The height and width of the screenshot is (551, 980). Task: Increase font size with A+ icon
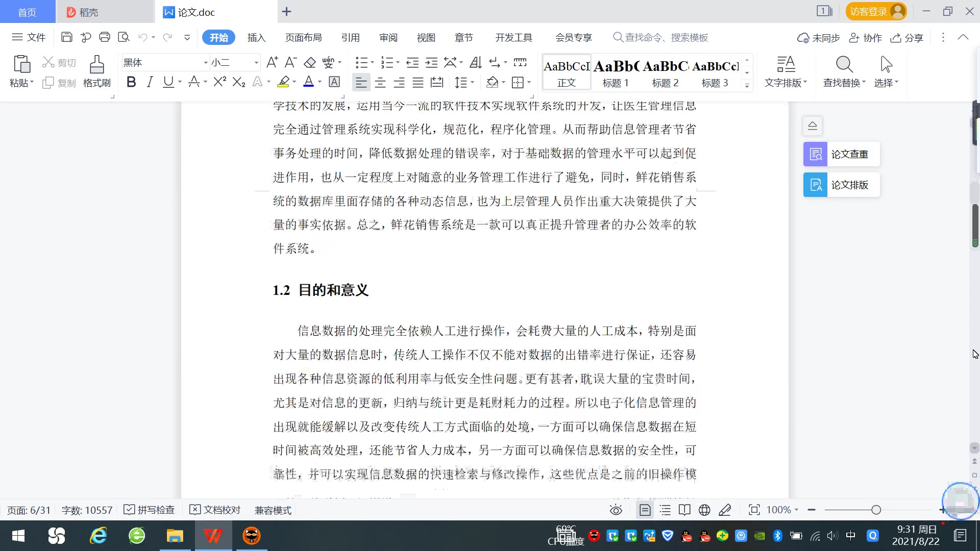272,63
